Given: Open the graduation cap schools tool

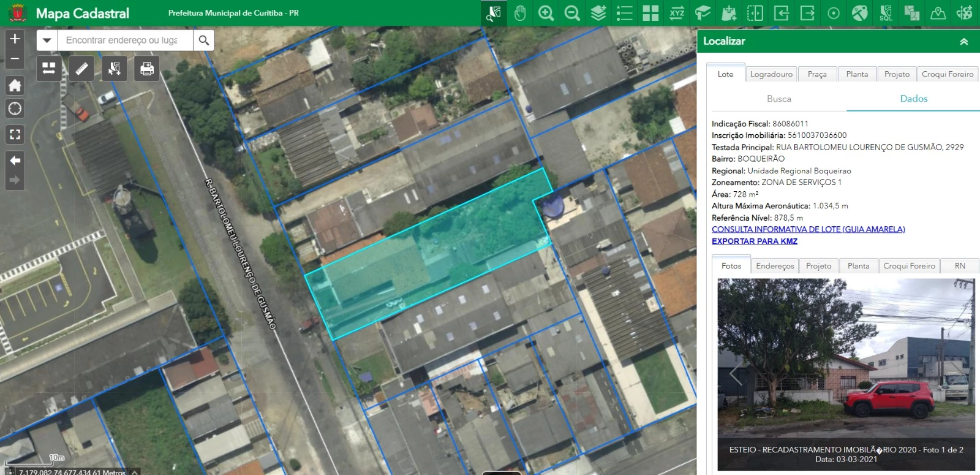Looking at the screenshot, I should [703, 13].
